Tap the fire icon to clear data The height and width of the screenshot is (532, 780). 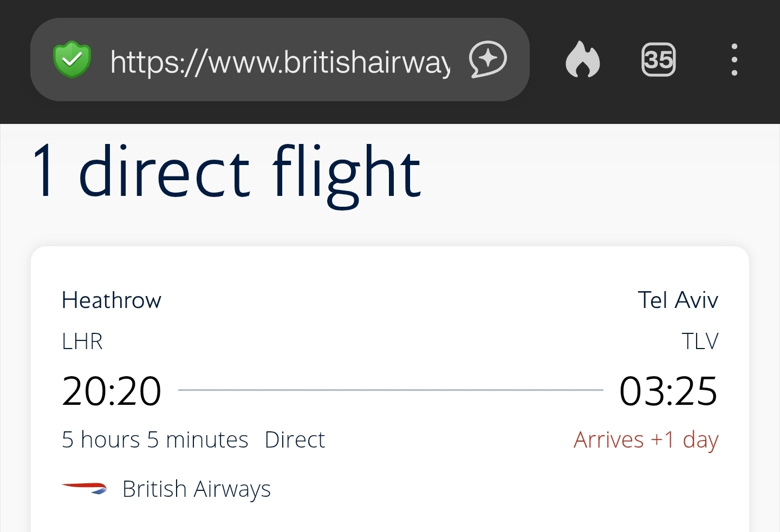(x=582, y=60)
